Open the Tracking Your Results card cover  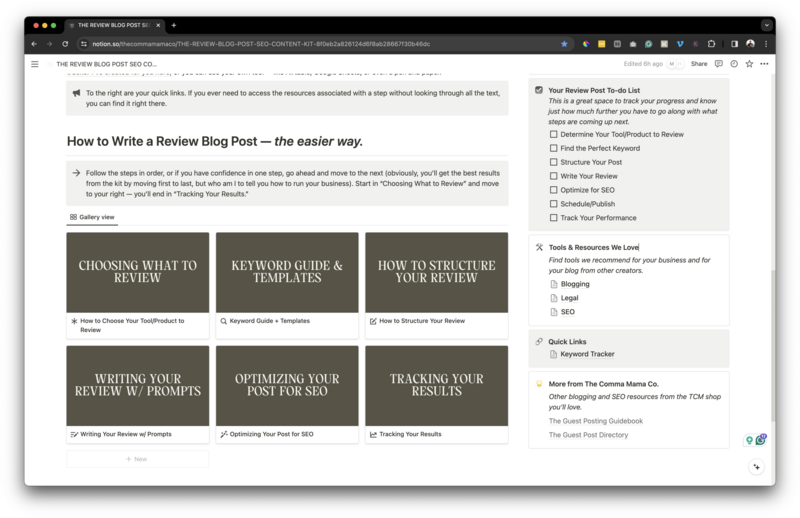436,386
